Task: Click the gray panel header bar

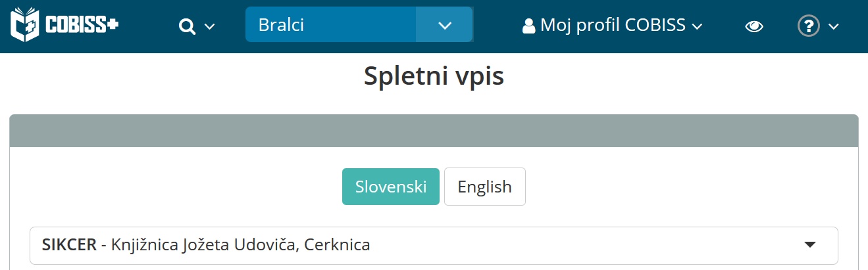Action: 434,131
